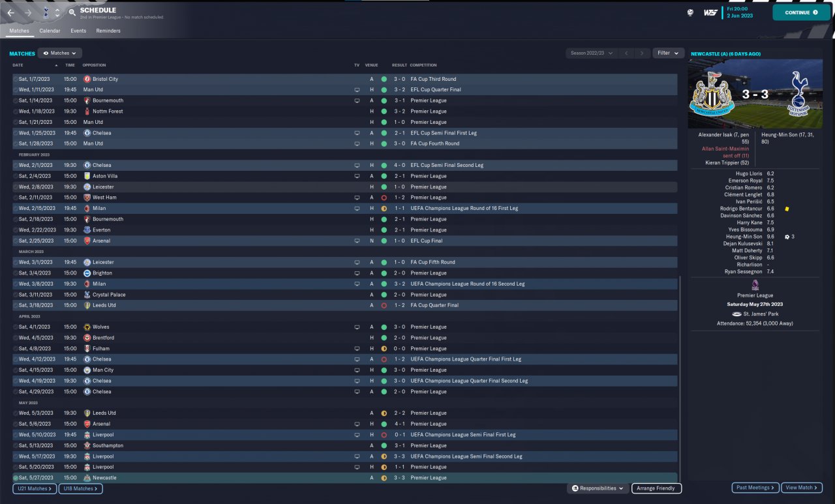This screenshot has height=504, width=835.
Task: Open U21 Matches
Action: tap(35, 488)
